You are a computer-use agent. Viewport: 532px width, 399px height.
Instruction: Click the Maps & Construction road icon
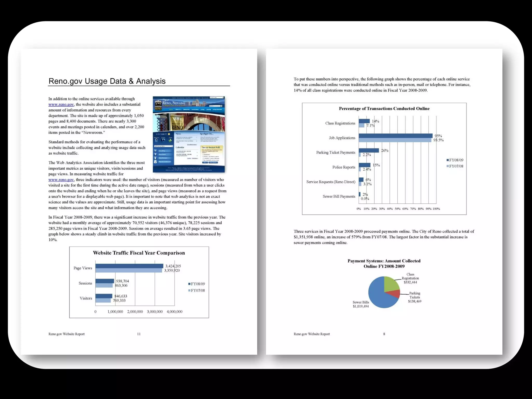[x=155, y=162]
